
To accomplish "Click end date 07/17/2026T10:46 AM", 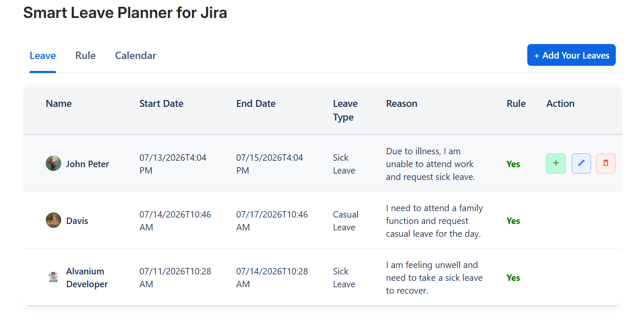I will pos(272,221).
